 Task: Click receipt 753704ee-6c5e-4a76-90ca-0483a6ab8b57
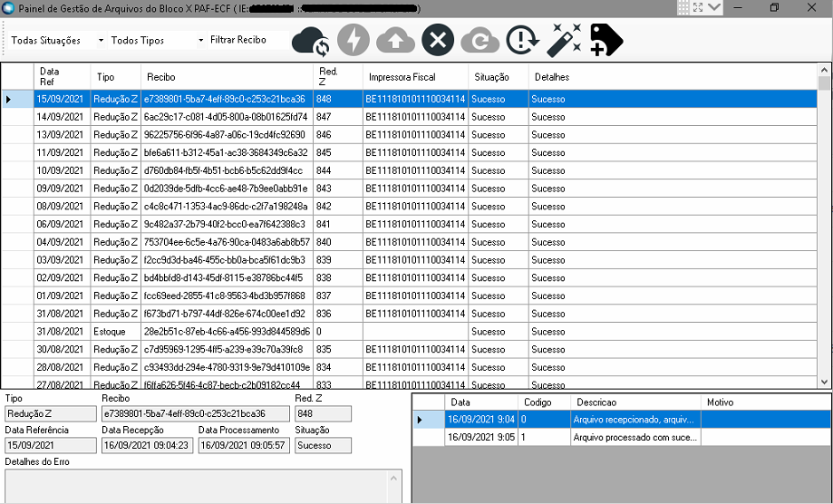point(227,242)
